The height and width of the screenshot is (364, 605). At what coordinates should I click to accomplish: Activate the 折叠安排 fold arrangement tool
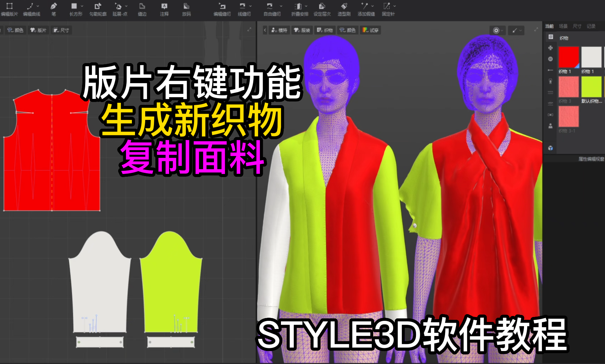299,9
